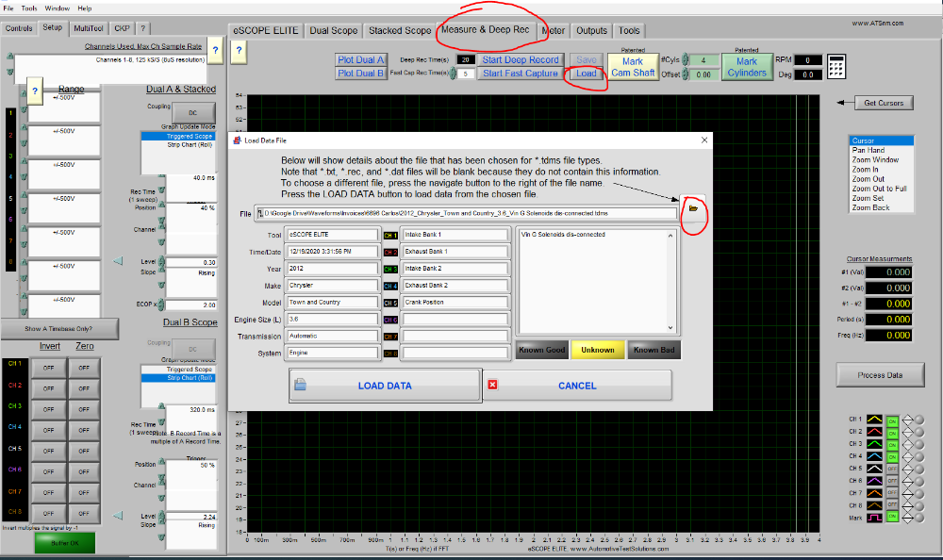Toggle CH 1 display ON button
This screenshot has width=943, height=560.
coord(892,421)
